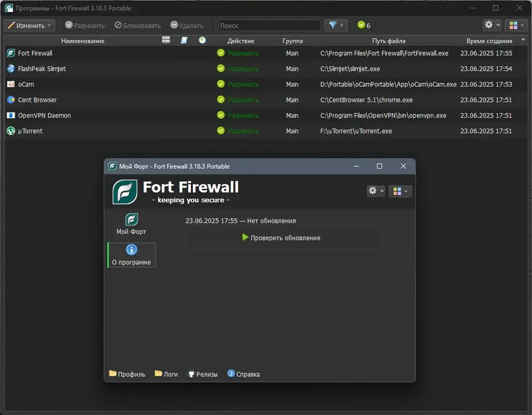Select path C:\Slimjet\slimjet.exe cell
532x415 pixels.
click(350, 69)
